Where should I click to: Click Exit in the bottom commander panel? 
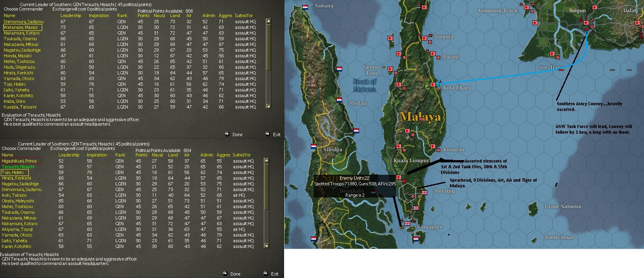coord(271,274)
